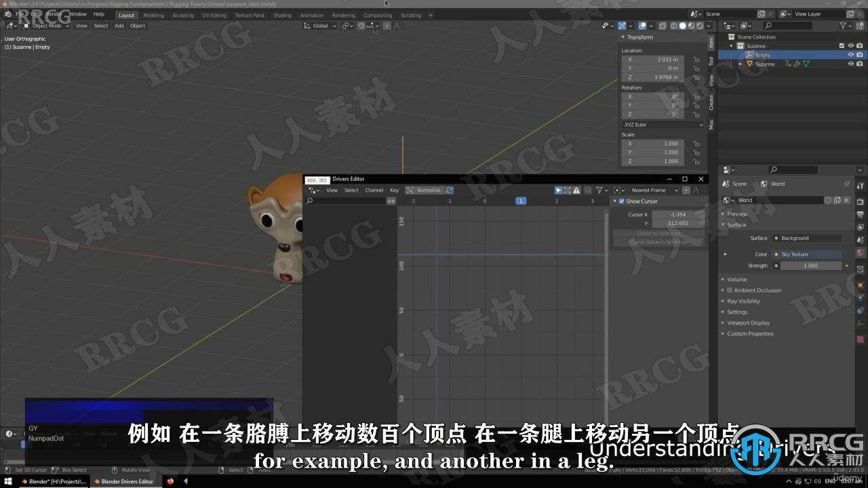Uncheck Show Cursor checkbox

(622, 201)
